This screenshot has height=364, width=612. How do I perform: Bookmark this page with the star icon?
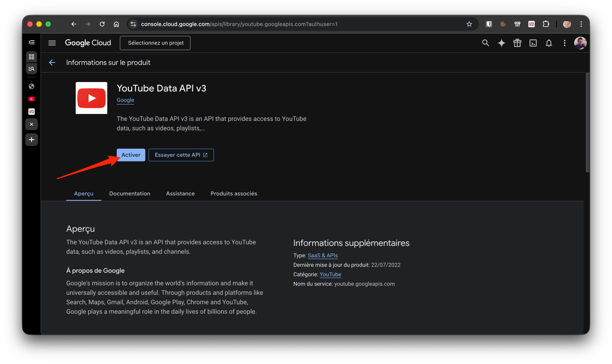(469, 24)
